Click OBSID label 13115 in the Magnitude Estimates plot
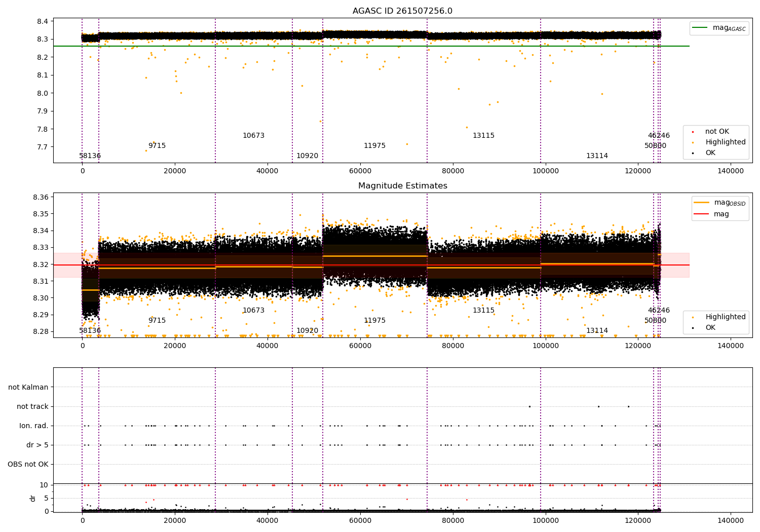Viewport: 760px width, 532px height. [x=483, y=311]
